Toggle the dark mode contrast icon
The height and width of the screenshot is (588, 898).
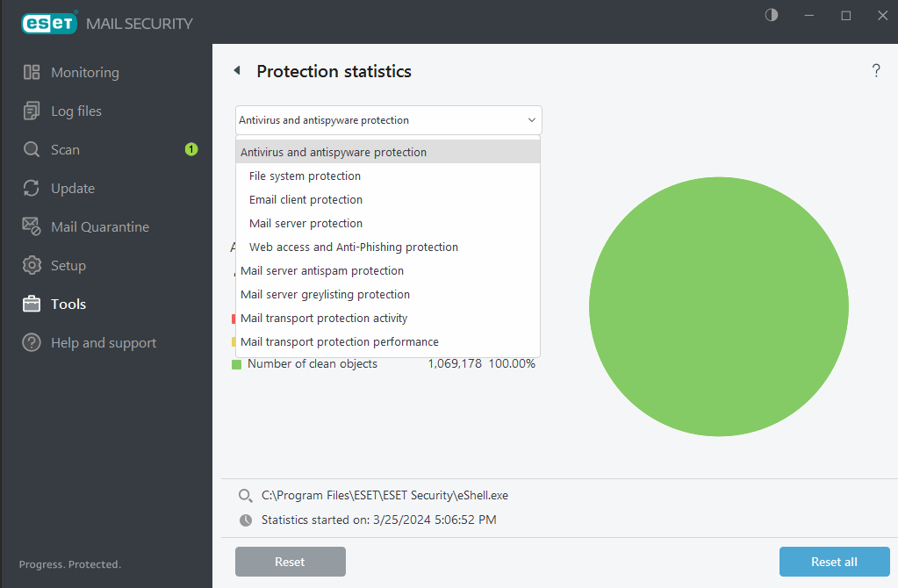pos(771,15)
